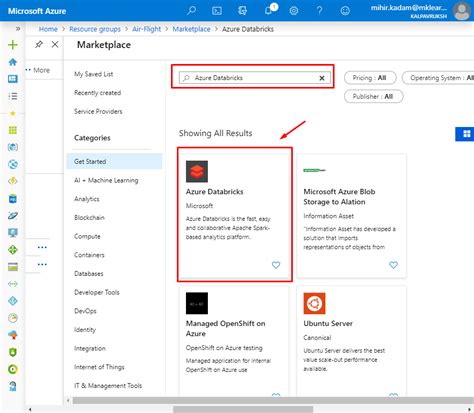Select Get Started category
Screen dimensions: 474x413
pyautogui.click(x=114, y=161)
